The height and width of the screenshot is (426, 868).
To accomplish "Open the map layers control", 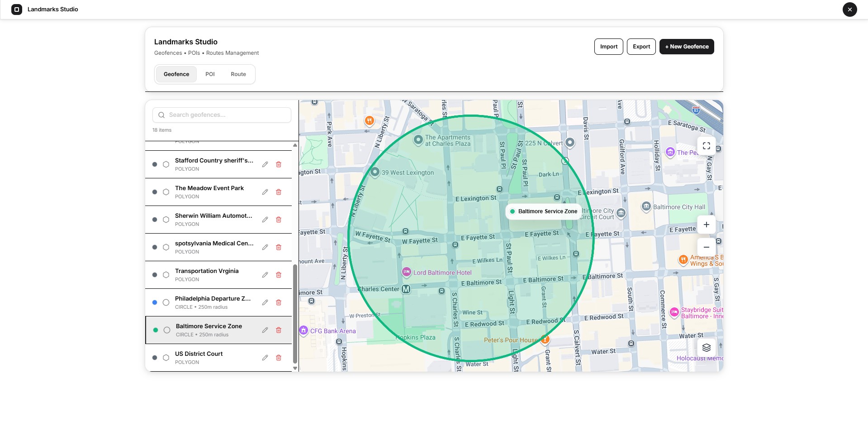I will (707, 348).
